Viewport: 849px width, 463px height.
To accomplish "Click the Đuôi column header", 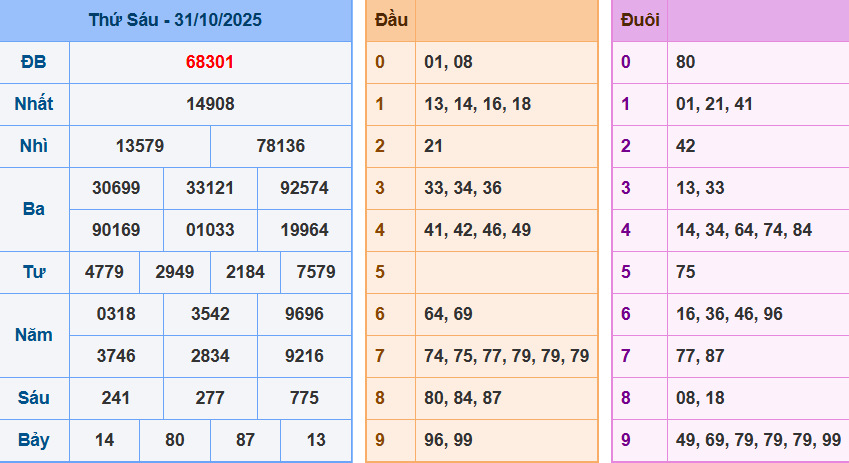I will (640, 20).
